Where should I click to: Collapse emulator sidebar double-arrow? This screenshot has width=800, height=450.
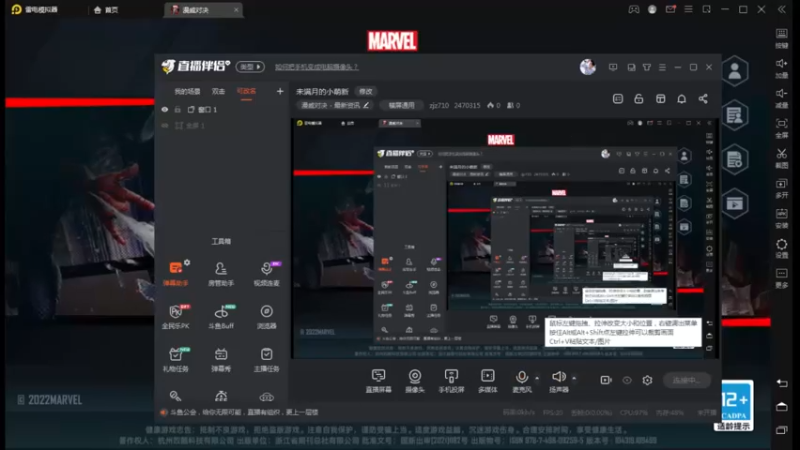coord(782,9)
